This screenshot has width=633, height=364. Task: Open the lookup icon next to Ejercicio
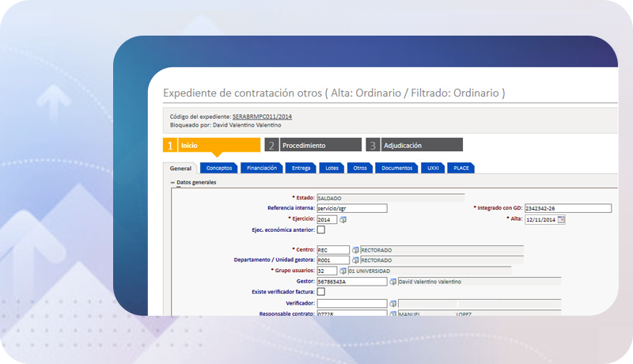point(343,219)
